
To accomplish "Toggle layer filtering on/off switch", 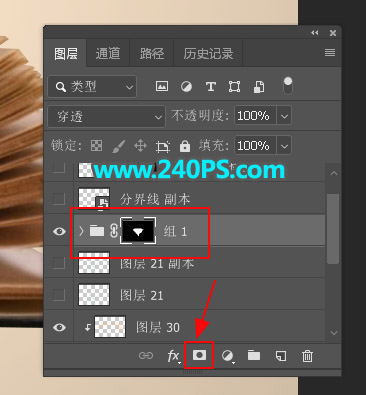I will point(288,86).
